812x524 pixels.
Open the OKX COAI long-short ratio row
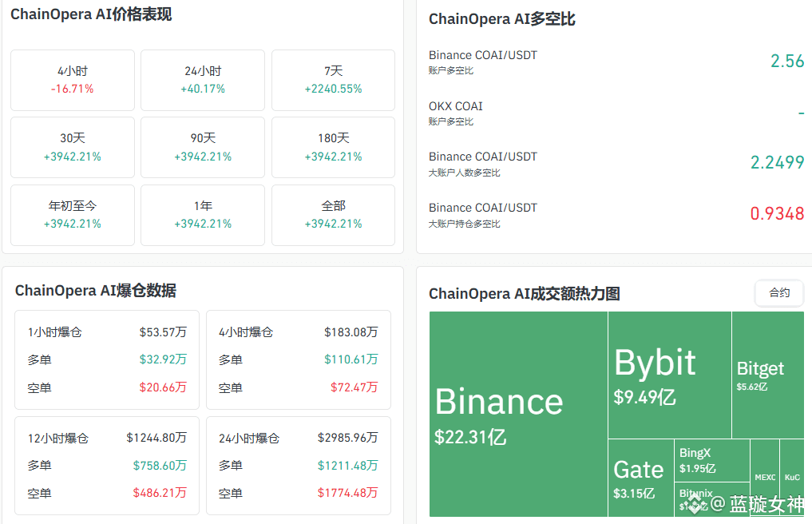(616, 113)
